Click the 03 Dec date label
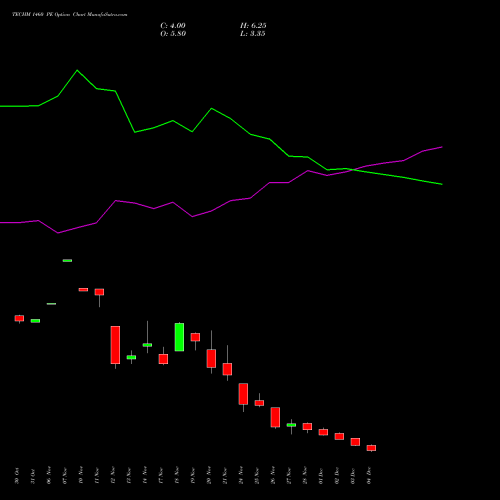The height and width of the screenshot is (500, 500). [x=353, y=476]
